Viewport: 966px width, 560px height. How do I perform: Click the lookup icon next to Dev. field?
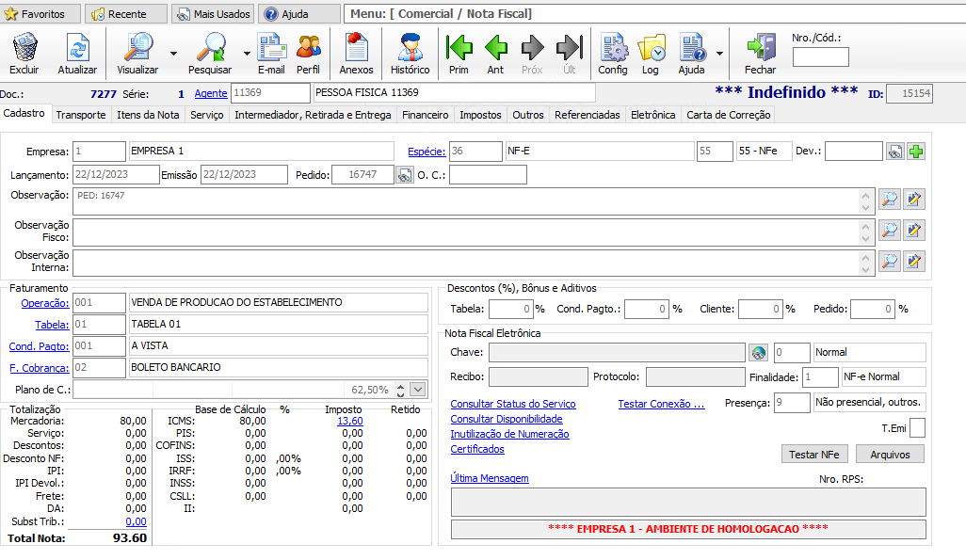[895, 152]
